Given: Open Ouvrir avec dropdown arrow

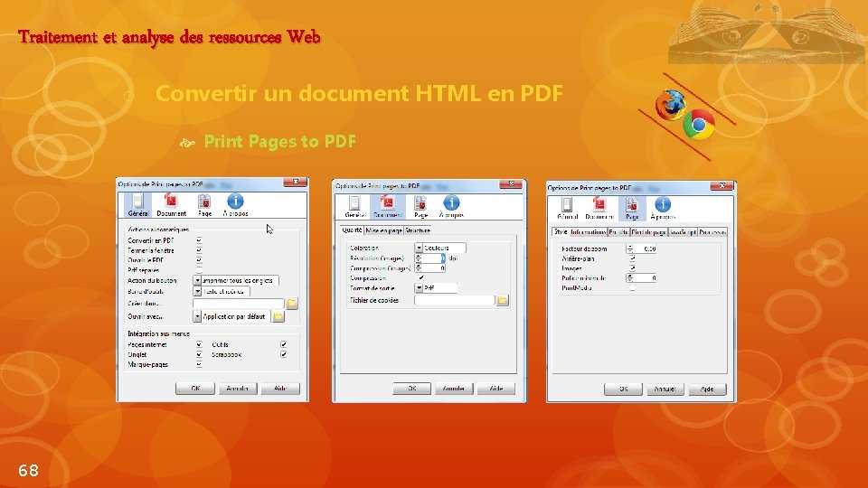Looking at the screenshot, I should click(x=197, y=316).
